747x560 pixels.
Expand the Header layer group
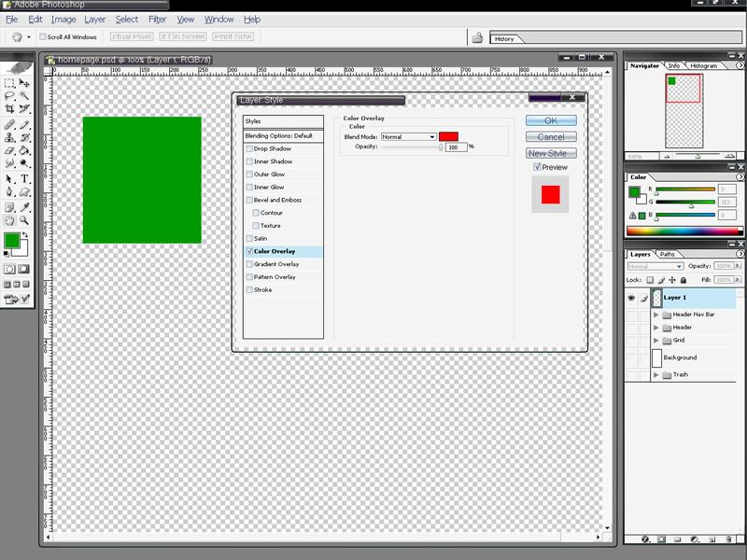point(656,328)
